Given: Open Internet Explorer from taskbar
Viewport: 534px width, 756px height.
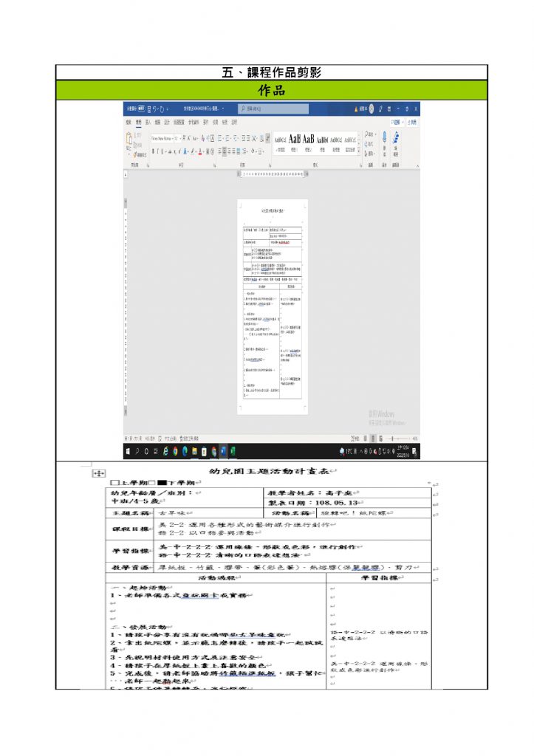Looking at the screenshot, I should point(165,451).
